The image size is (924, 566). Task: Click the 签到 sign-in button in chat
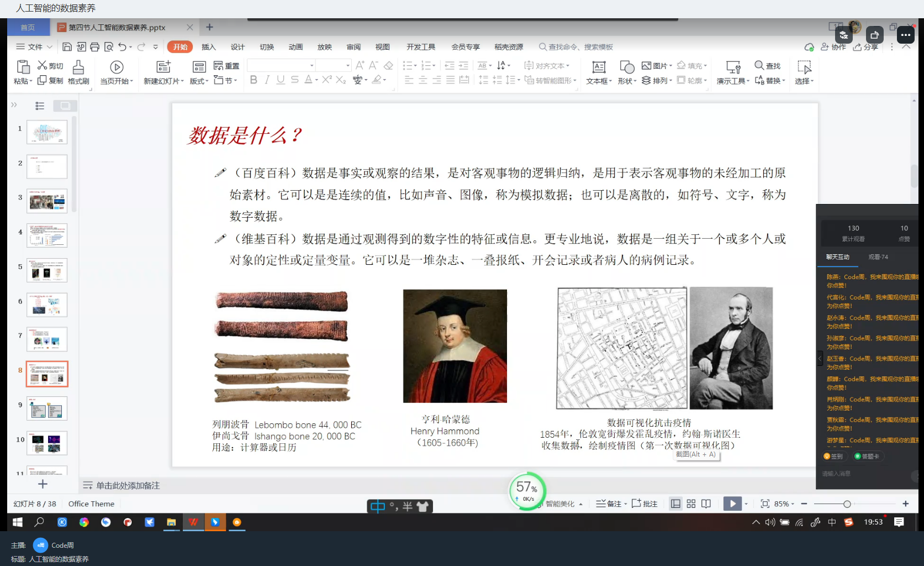pyautogui.click(x=833, y=456)
